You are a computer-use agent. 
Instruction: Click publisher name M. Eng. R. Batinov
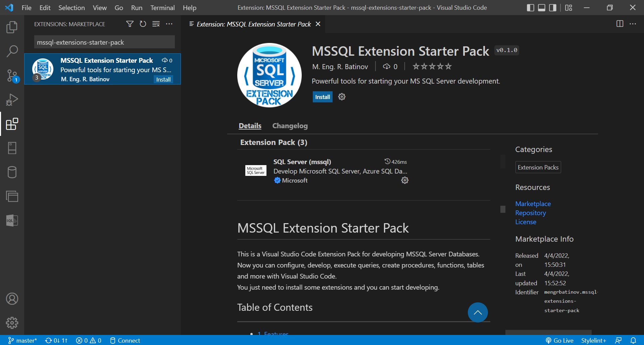[340, 66]
